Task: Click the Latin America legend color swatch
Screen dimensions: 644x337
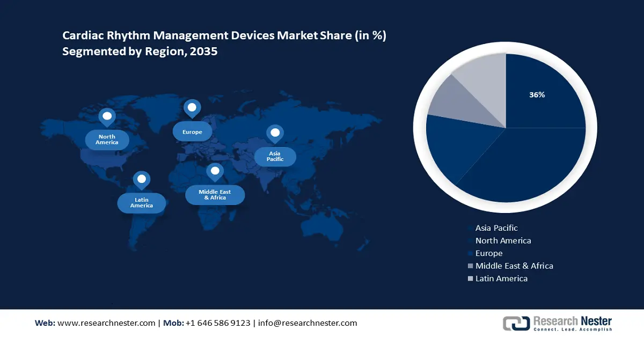Action: pos(471,279)
